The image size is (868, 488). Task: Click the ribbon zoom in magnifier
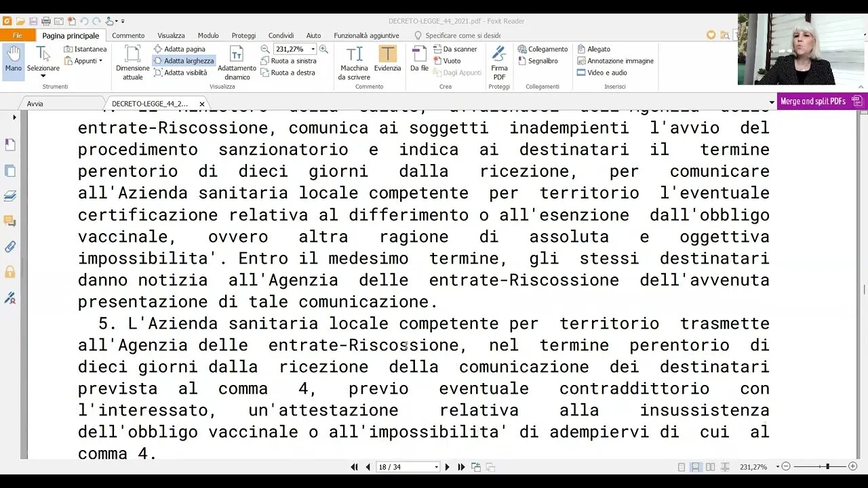(x=323, y=49)
